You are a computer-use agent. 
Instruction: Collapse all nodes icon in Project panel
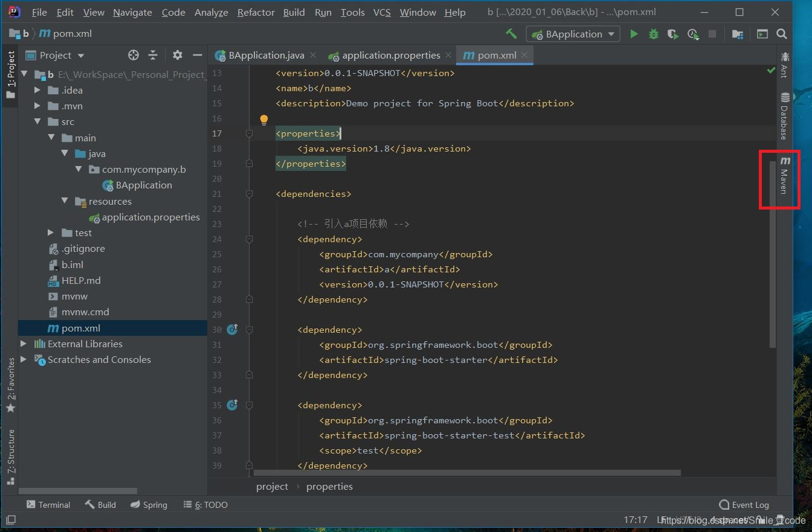(x=153, y=55)
